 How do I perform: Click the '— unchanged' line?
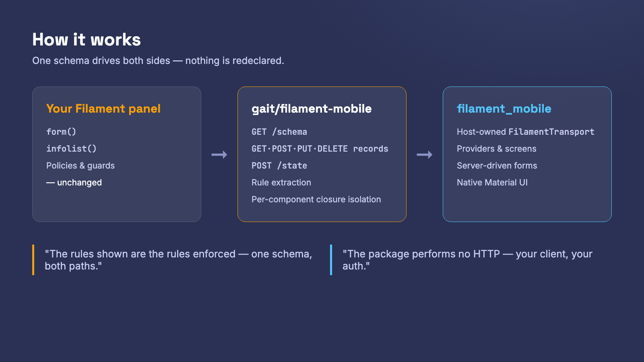click(x=74, y=182)
